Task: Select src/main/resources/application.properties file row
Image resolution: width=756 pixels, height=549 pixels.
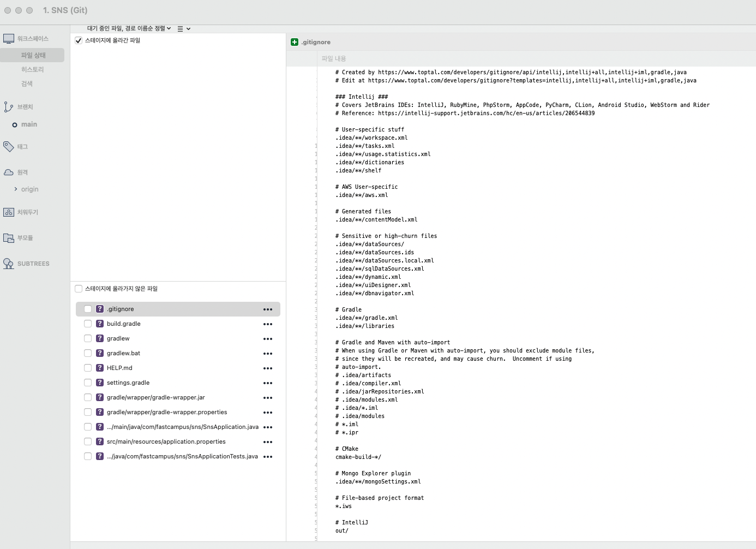Action: (x=178, y=441)
